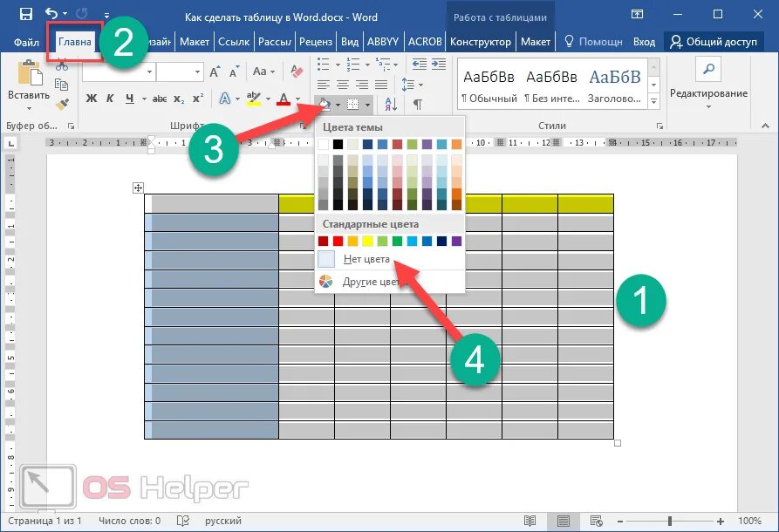
Task: Open the borders dropdown arrow
Action: coord(367,105)
